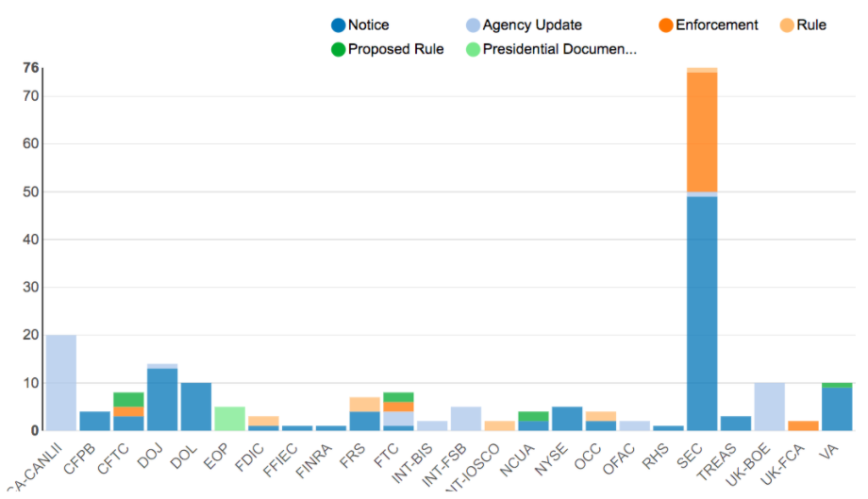Click the VA x-axis label

pos(828,452)
